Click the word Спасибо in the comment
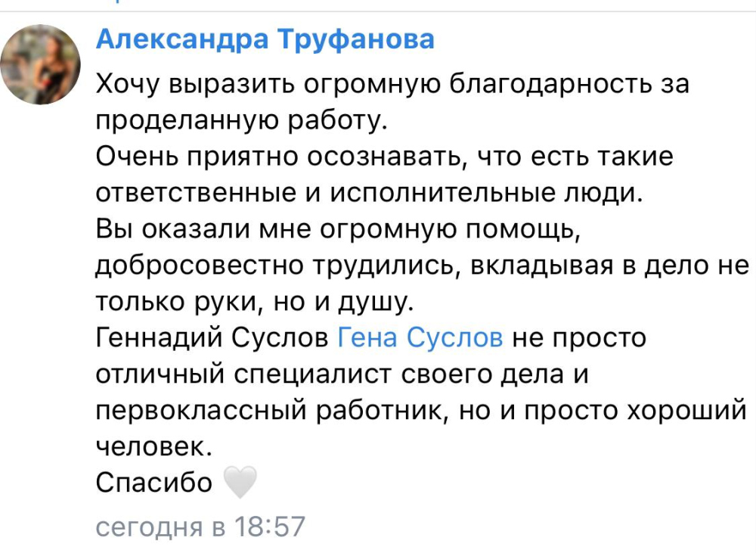Image resolution: width=756 pixels, height=553 pixels. tap(153, 482)
